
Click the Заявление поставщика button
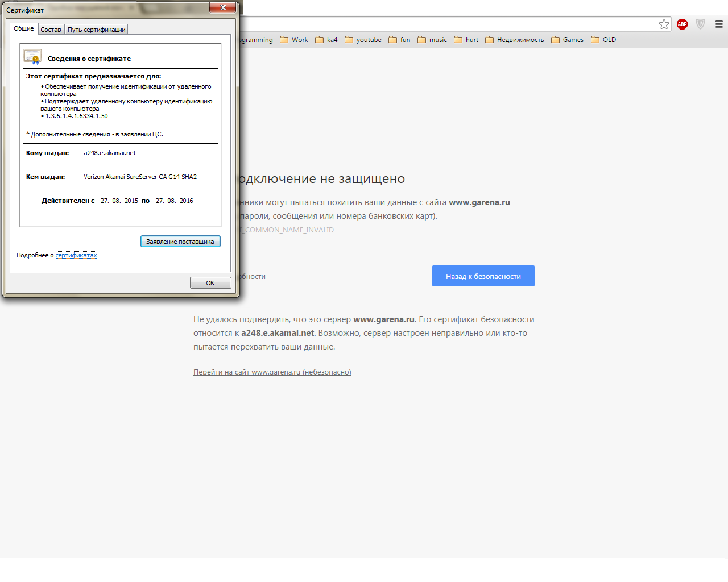[x=180, y=242]
